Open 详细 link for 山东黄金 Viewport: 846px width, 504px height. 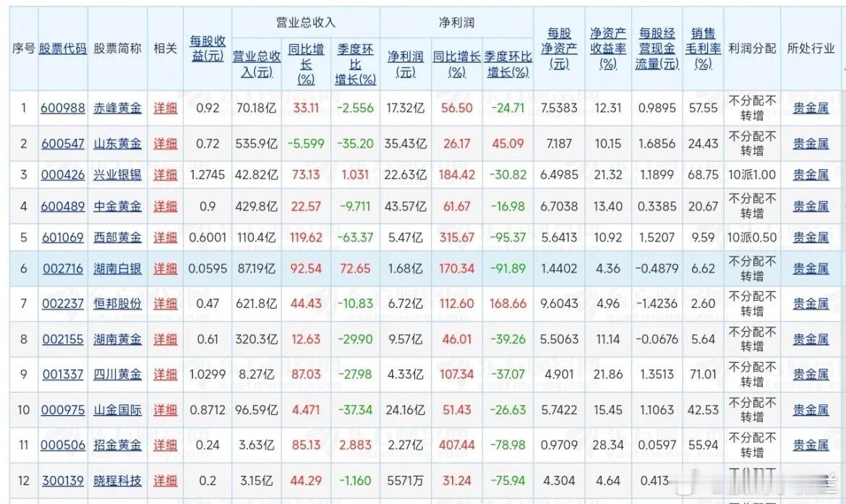coord(165,144)
